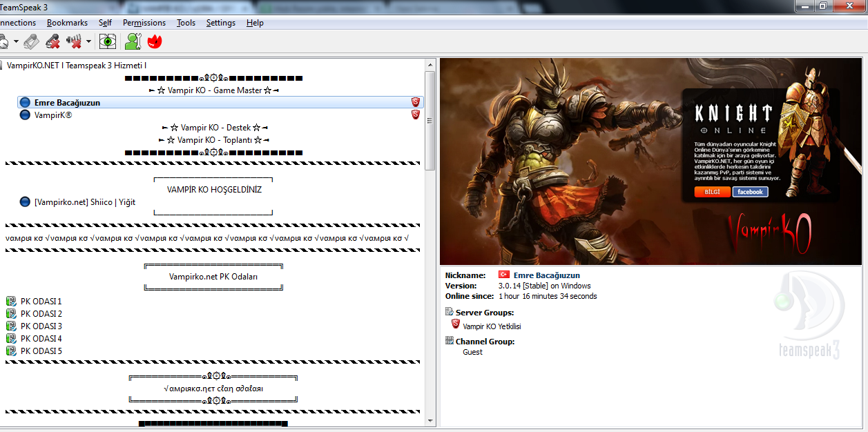
Task: Click channel tree scrollbar down arrow
Action: coord(430,420)
